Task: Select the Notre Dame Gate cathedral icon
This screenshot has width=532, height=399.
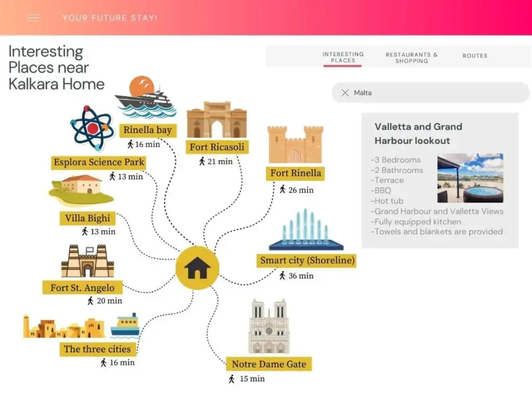Action: (x=269, y=327)
